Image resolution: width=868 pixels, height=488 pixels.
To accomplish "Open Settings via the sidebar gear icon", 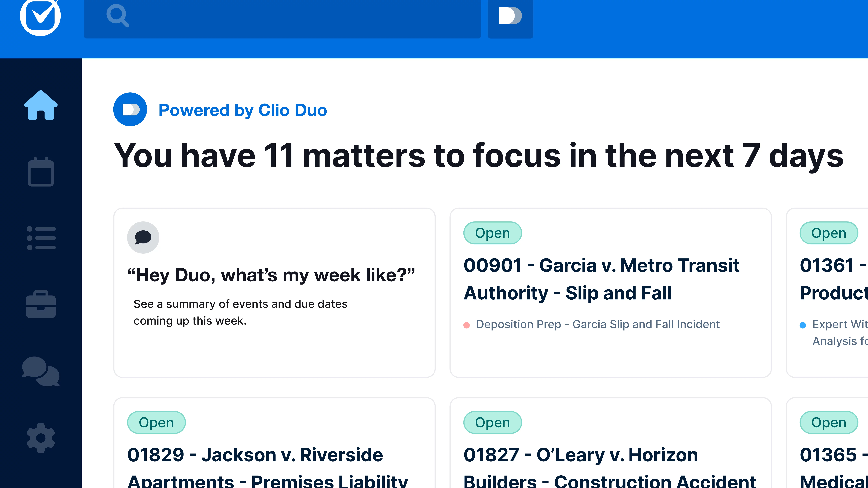I will pyautogui.click(x=41, y=438).
